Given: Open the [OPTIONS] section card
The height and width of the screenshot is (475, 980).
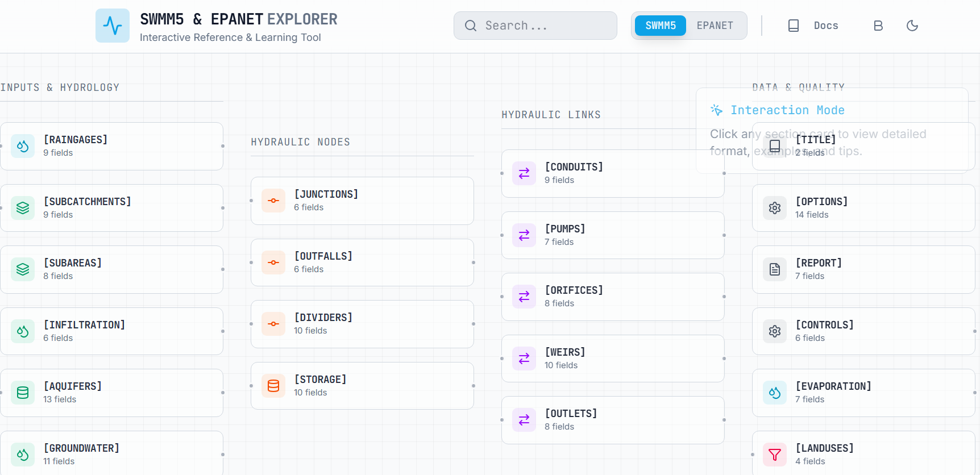Looking at the screenshot, I should (x=863, y=208).
